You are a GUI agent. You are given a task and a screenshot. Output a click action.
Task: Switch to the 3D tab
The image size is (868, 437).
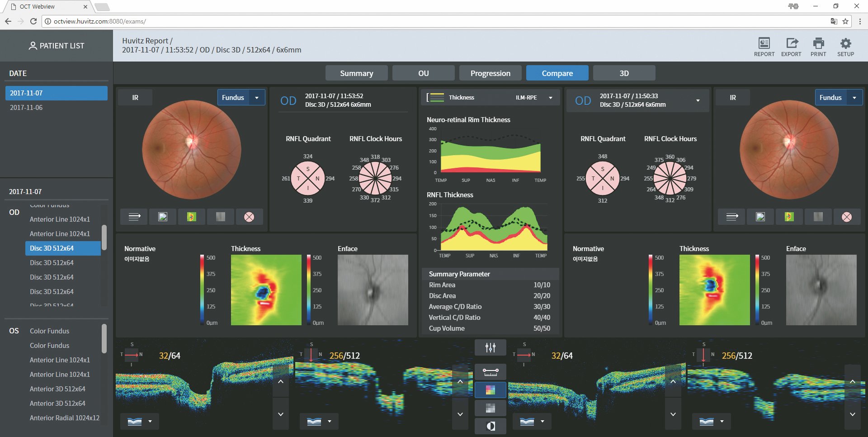(624, 73)
